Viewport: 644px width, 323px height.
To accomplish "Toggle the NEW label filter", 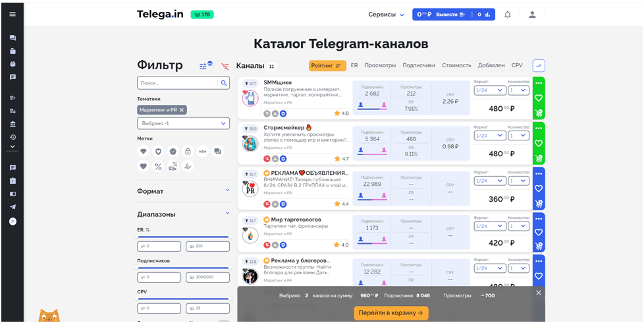I will [202, 151].
